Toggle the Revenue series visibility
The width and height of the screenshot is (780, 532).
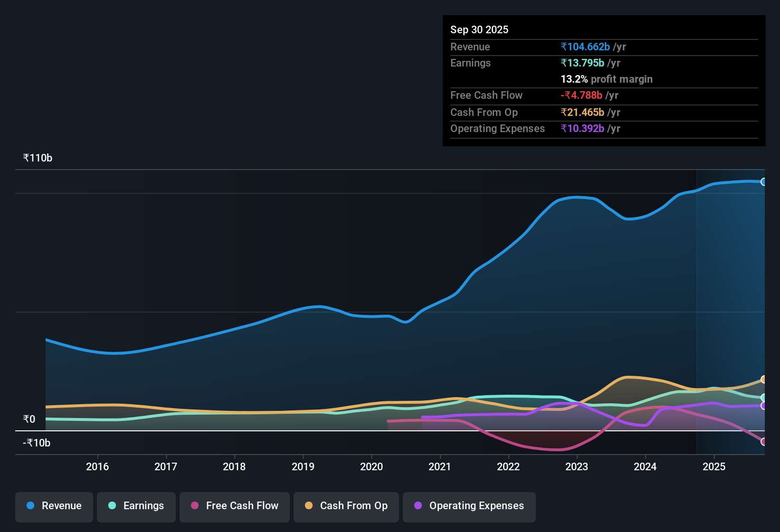coord(54,506)
